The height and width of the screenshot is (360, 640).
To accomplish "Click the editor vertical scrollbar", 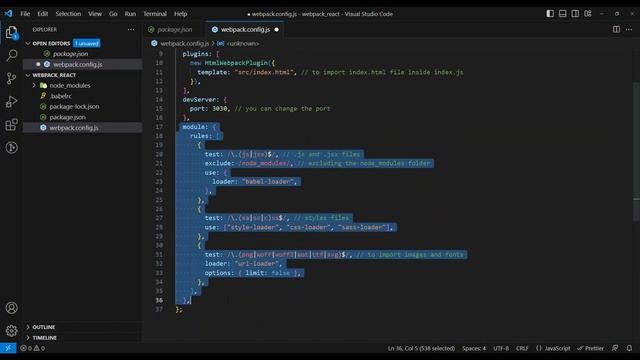I will point(636,151).
